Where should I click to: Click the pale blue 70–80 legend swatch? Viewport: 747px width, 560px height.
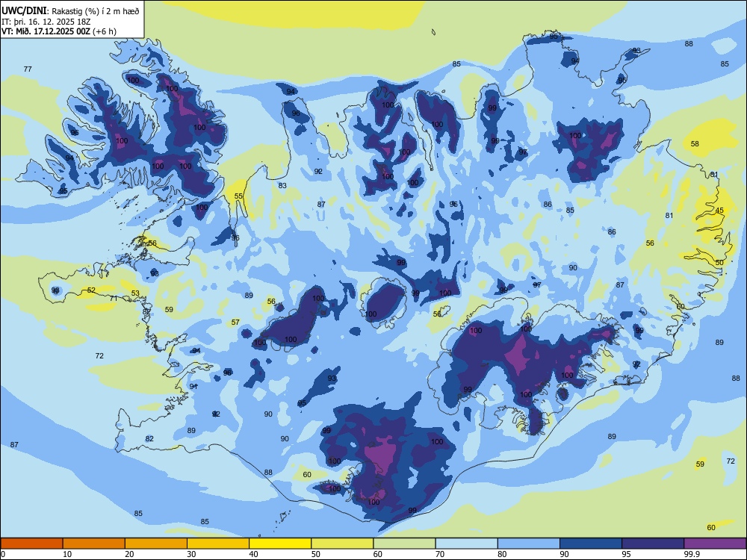pyautogui.click(x=466, y=544)
